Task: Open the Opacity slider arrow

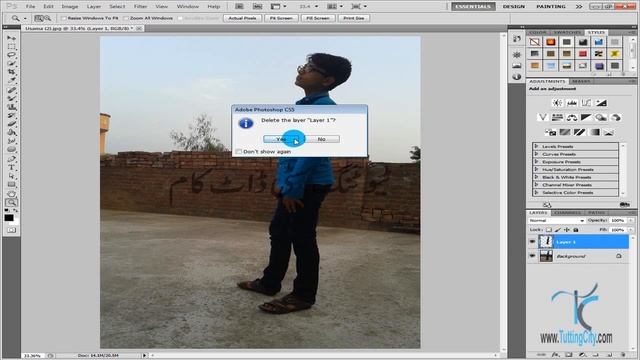Action: tap(631, 220)
